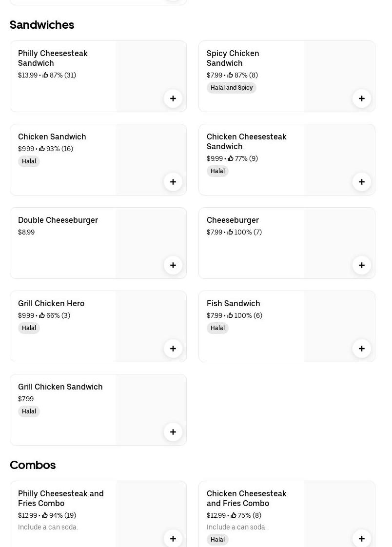The width and height of the screenshot is (392, 547).
Task: Tap plus on Chicken Cheesesteak Sandwich card
Action: tap(362, 182)
